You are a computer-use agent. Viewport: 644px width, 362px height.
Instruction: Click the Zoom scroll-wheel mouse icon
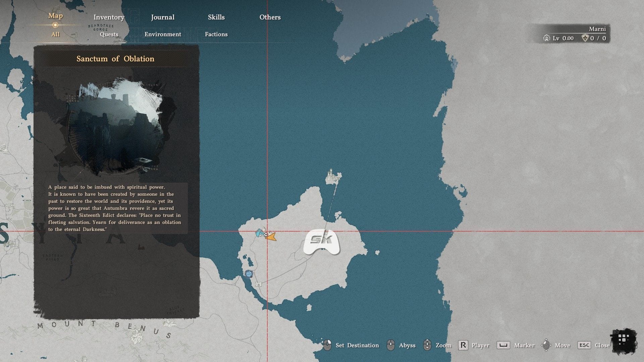point(427,345)
